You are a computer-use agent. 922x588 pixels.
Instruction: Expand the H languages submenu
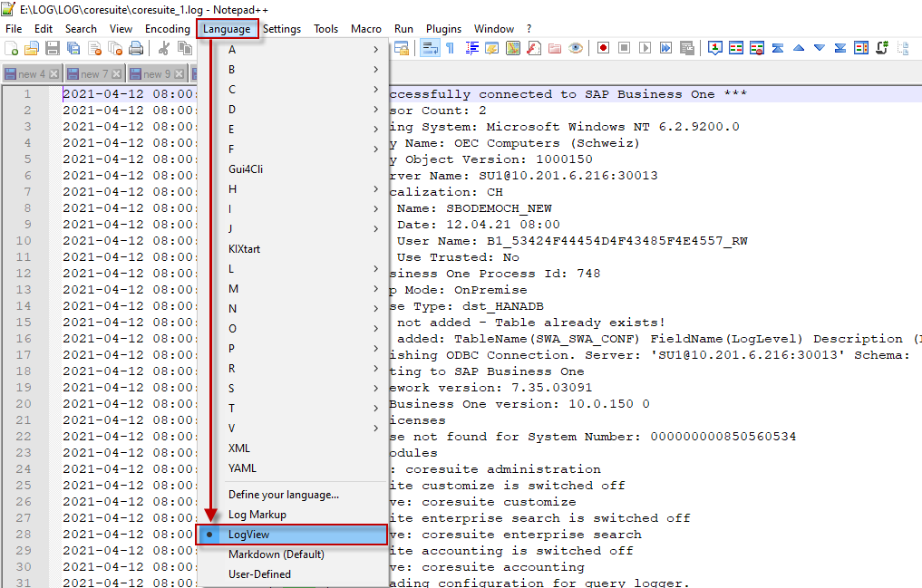[x=292, y=189]
